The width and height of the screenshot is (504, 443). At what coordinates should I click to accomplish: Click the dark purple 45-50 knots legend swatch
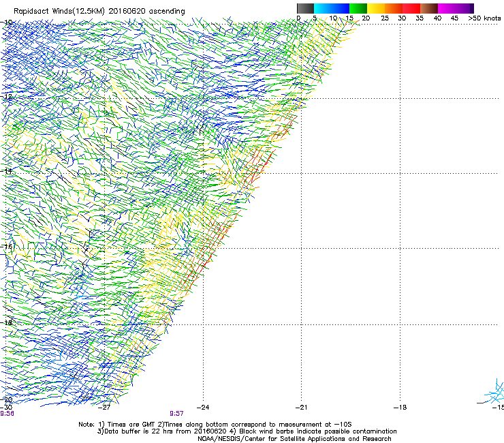coord(464,8)
